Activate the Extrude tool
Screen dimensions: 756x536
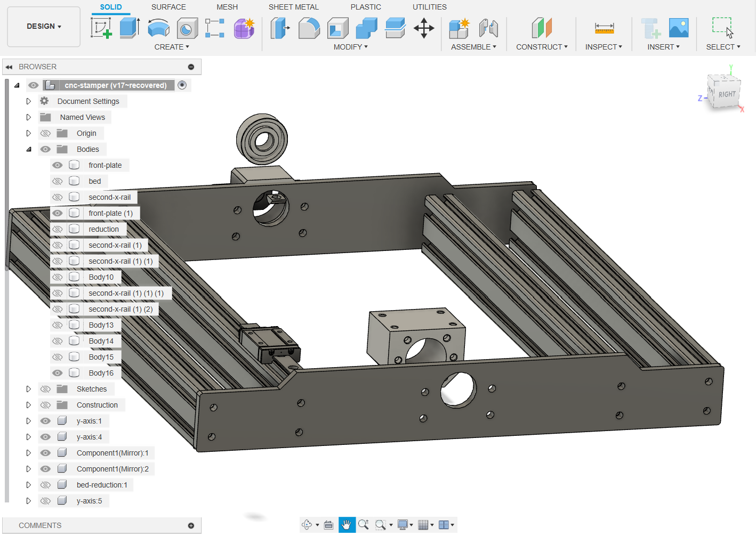pos(129,28)
